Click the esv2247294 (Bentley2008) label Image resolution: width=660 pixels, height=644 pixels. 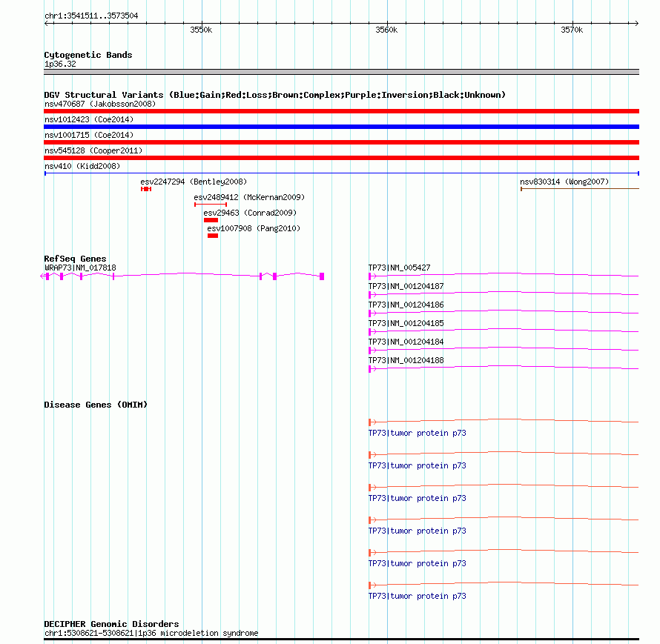[194, 182]
